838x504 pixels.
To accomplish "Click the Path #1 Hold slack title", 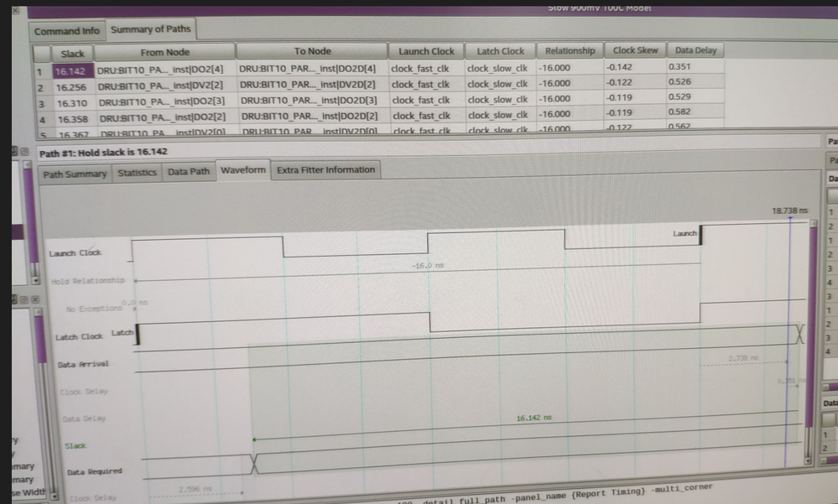I will [103, 153].
